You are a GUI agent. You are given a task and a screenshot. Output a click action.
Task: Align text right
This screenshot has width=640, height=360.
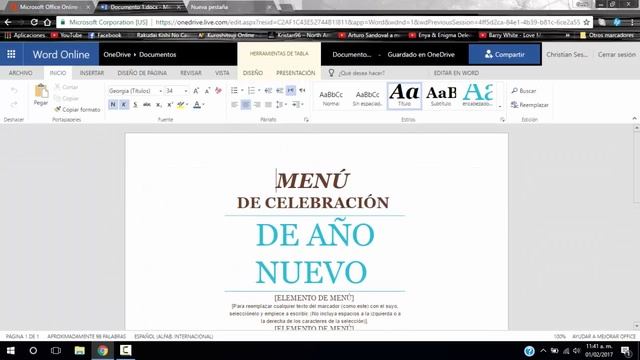click(x=257, y=104)
